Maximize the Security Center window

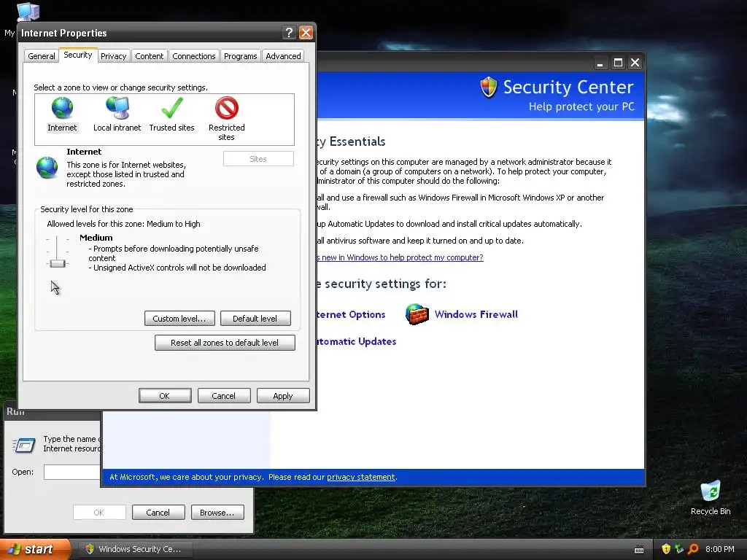[x=618, y=63]
